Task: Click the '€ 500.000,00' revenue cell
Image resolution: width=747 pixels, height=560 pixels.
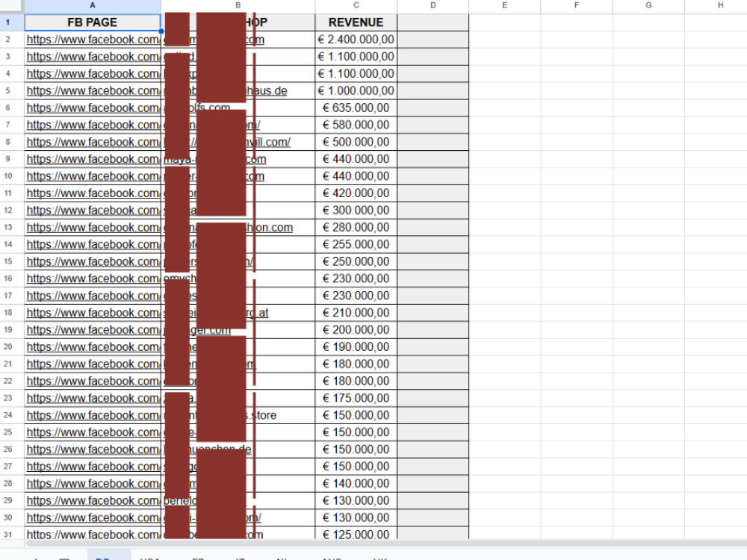Action: (356, 142)
